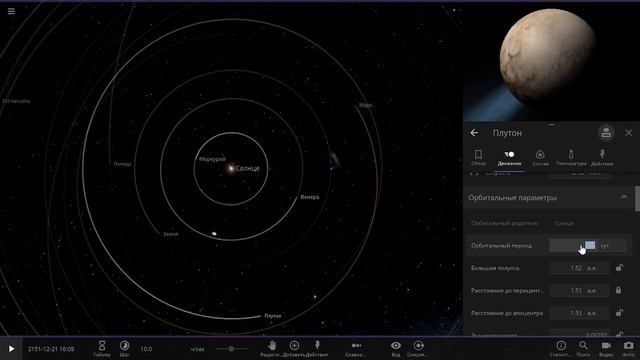Switch to the Температура tab
The width and height of the screenshot is (640, 360).
[x=571, y=158]
